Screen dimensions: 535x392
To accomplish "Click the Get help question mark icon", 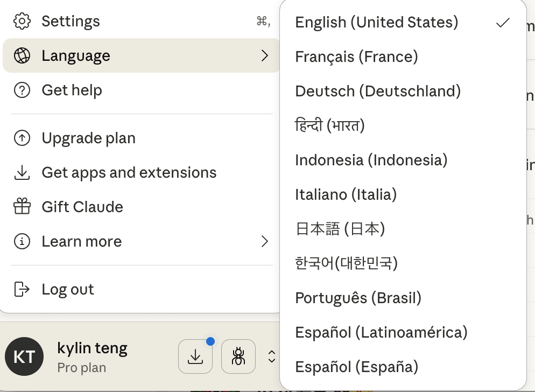I will point(22,90).
